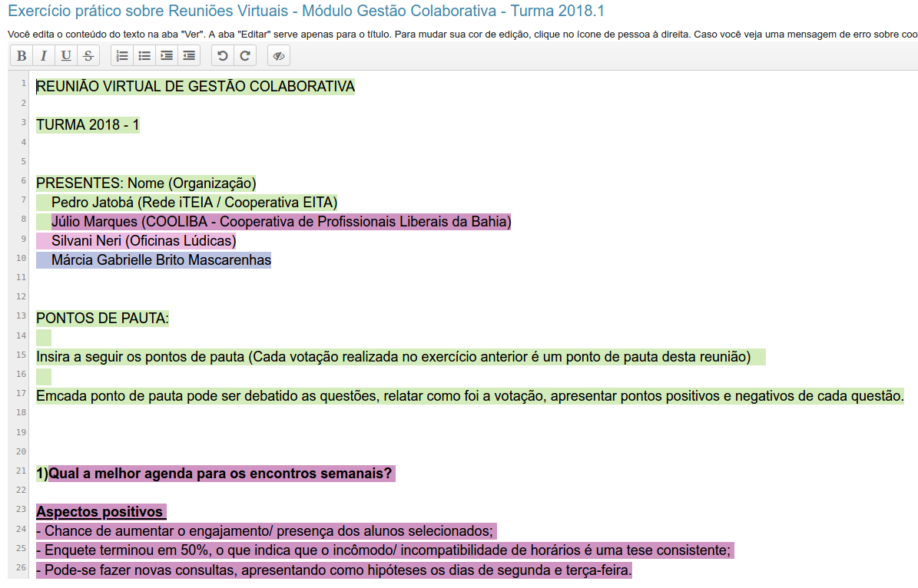Clear authorship colors with eye icon
The width and height of the screenshot is (918, 588).
coord(279,55)
